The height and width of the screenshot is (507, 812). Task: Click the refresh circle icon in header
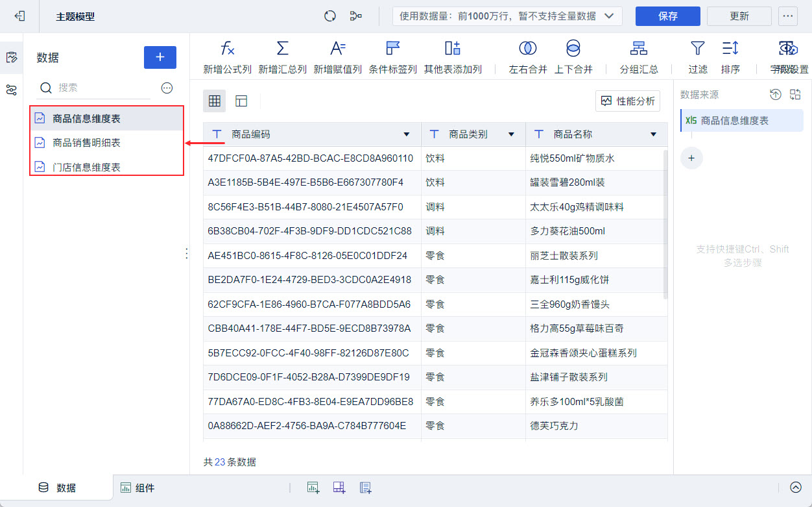coord(330,16)
